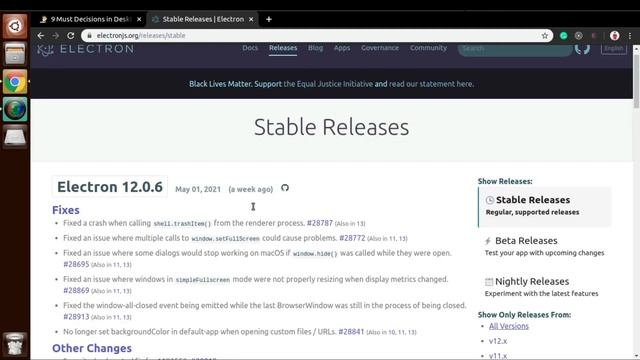Reload the Electron releases page
The width and height of the screenshot is (640, 360).
[71, 36]
